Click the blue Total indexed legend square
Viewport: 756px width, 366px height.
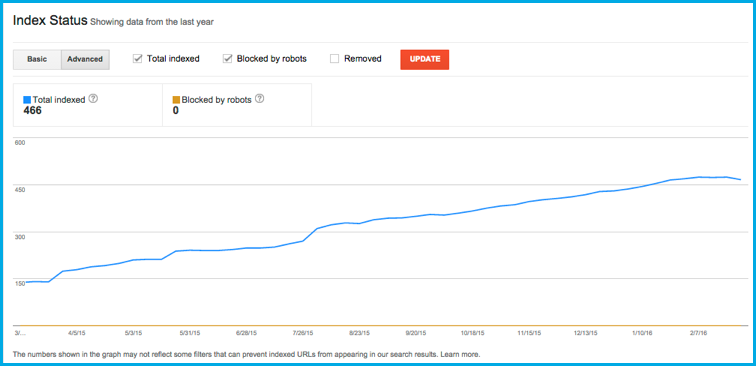pyautogui.click(x=27, y=100)
